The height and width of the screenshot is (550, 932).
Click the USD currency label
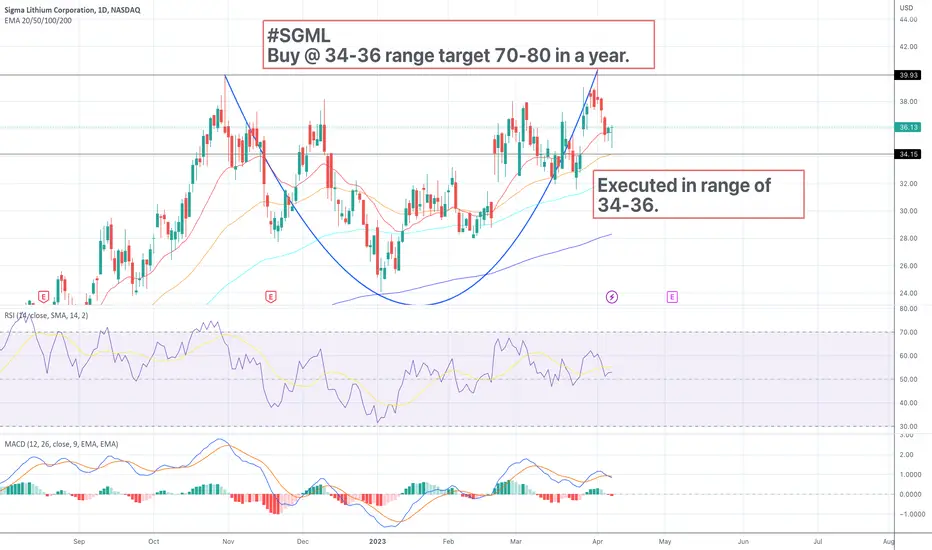[x=906, y=8]
